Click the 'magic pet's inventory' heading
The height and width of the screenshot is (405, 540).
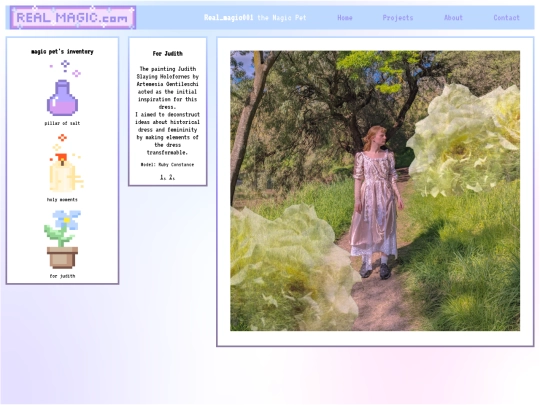[x=62, y=52]
